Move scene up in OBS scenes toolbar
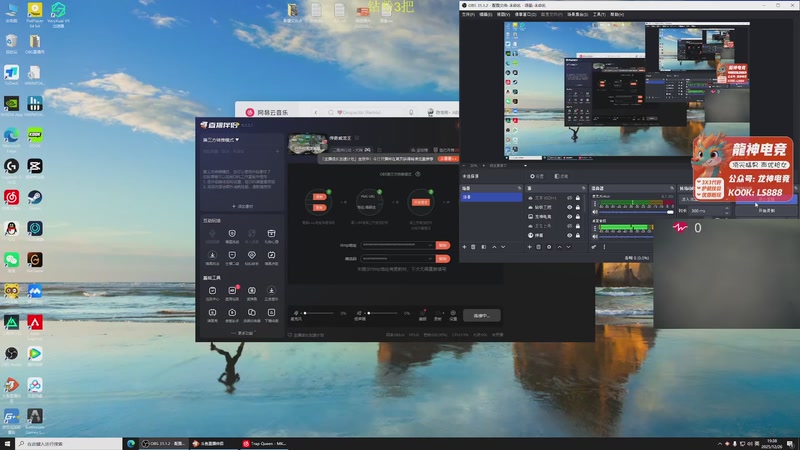This screenshot has height=450, width=800. tap(494, 247)
